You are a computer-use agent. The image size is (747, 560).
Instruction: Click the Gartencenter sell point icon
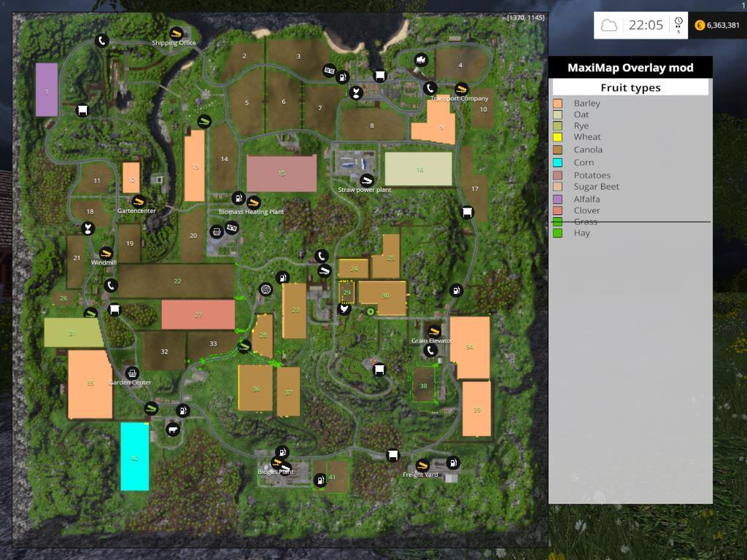coord(139,201)
